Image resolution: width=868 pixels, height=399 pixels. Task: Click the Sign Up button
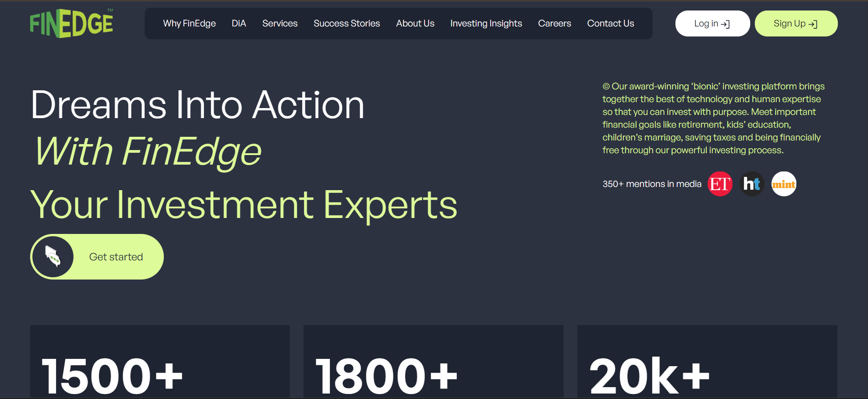click(x=796, y=23)
